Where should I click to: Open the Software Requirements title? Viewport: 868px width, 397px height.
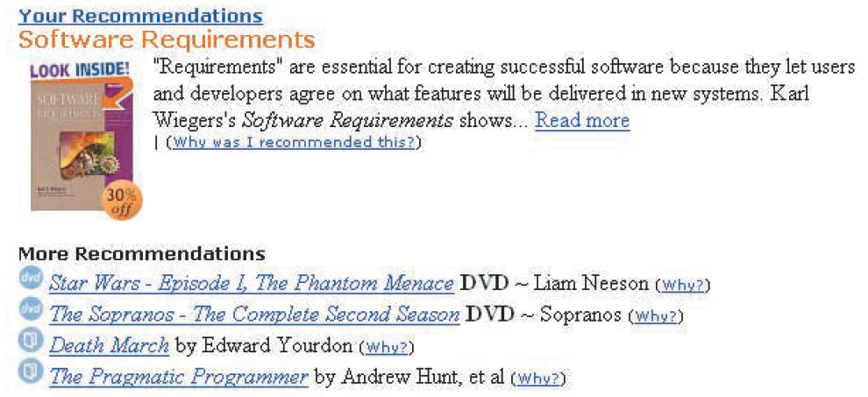click(x=166, y=40)
